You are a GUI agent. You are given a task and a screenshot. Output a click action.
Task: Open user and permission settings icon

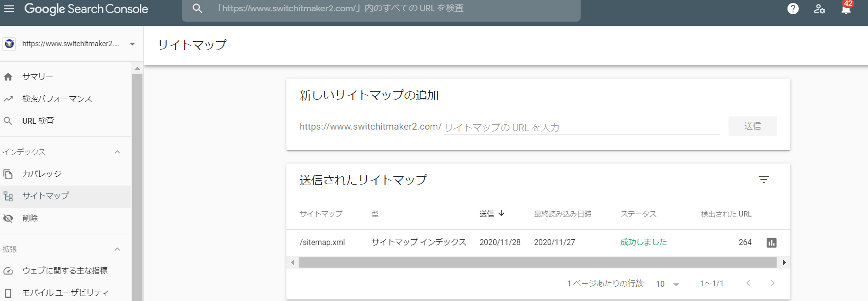pyautogui.click(x=819, y=9)
